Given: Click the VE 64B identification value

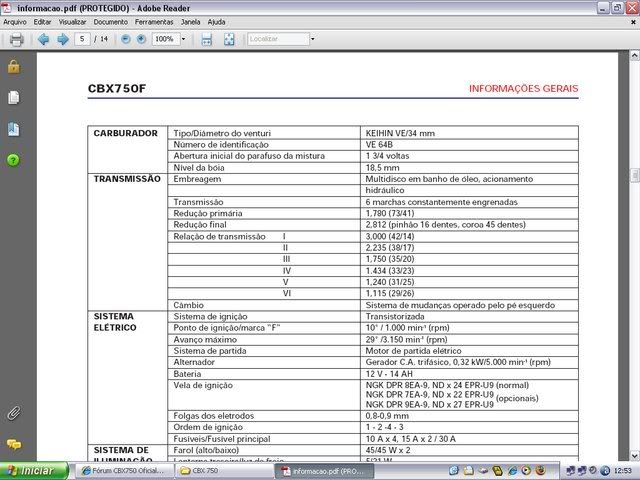Looking at the screenshot, I should pyautogui.click(x=379, y=144).
